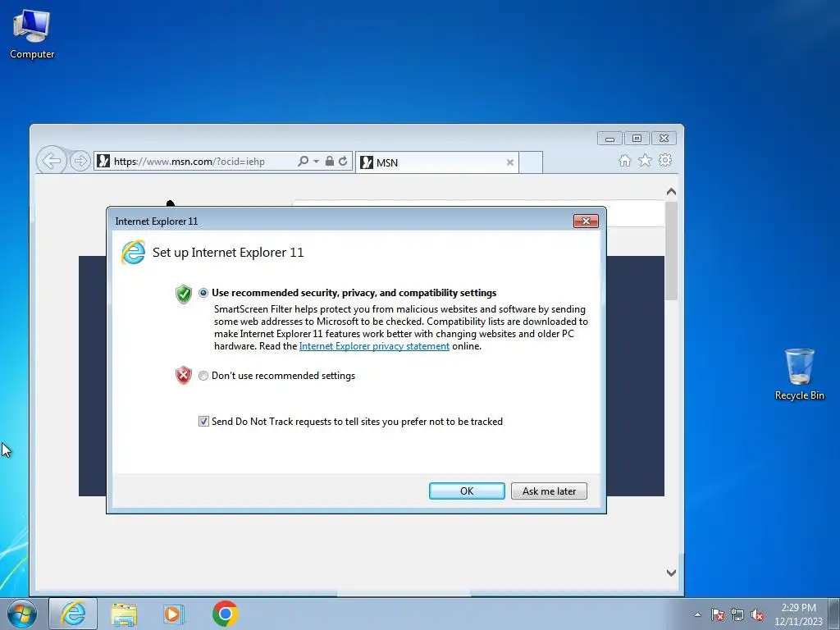This screenshot has height=630, width=840.
Task: Open Favorites star icon
Action: (645, 160)
